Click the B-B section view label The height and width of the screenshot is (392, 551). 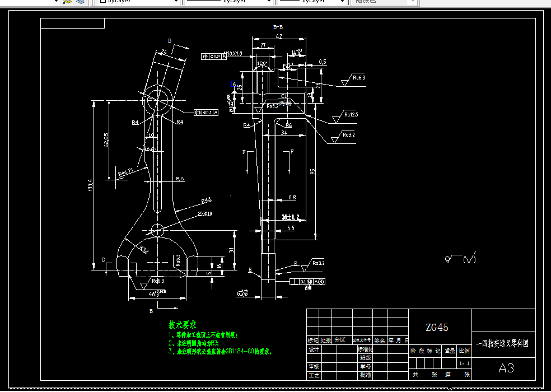tap(277, 26)
